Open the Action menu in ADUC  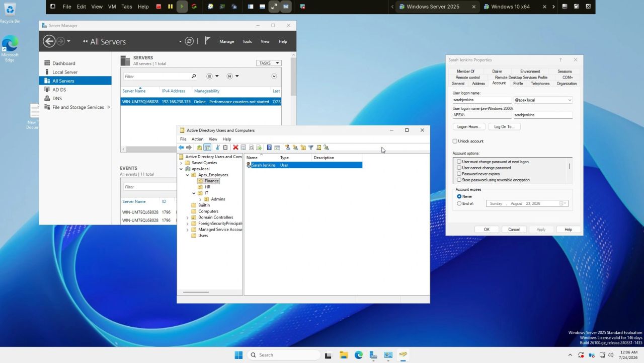pos(197,139)
